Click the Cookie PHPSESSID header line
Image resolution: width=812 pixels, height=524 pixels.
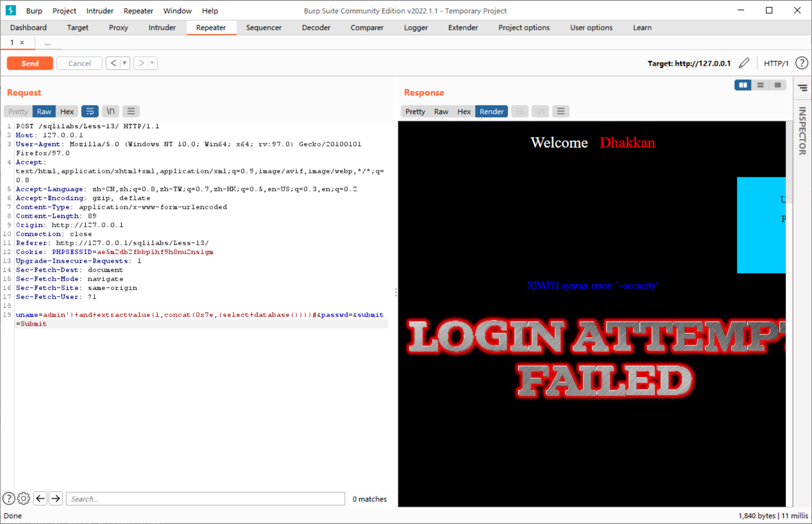(x=114, y=252)
